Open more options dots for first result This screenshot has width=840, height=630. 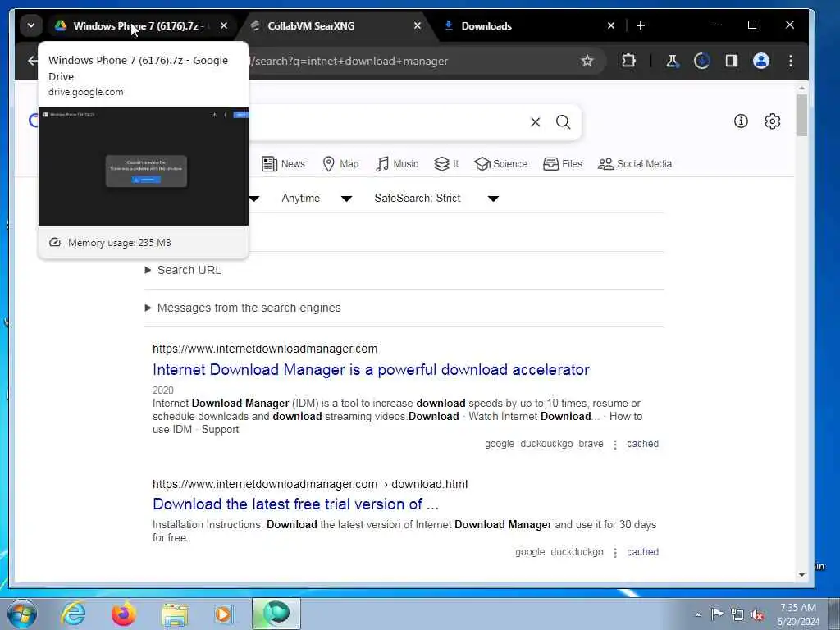pyautogui.click(x=615, y=444)
